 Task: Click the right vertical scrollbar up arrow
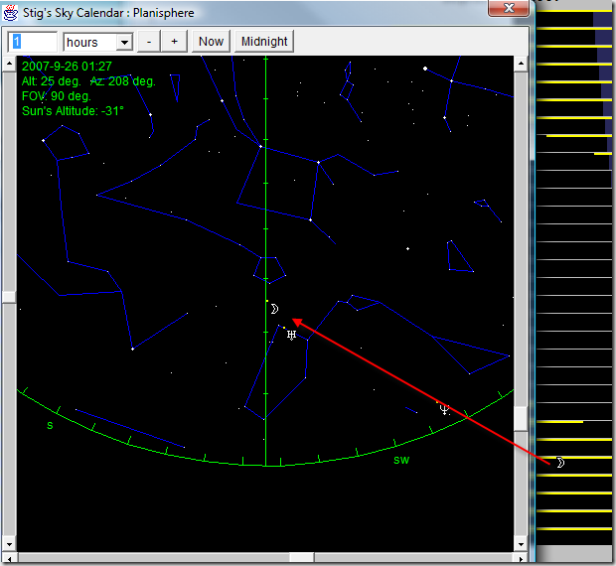coord(521,63)
